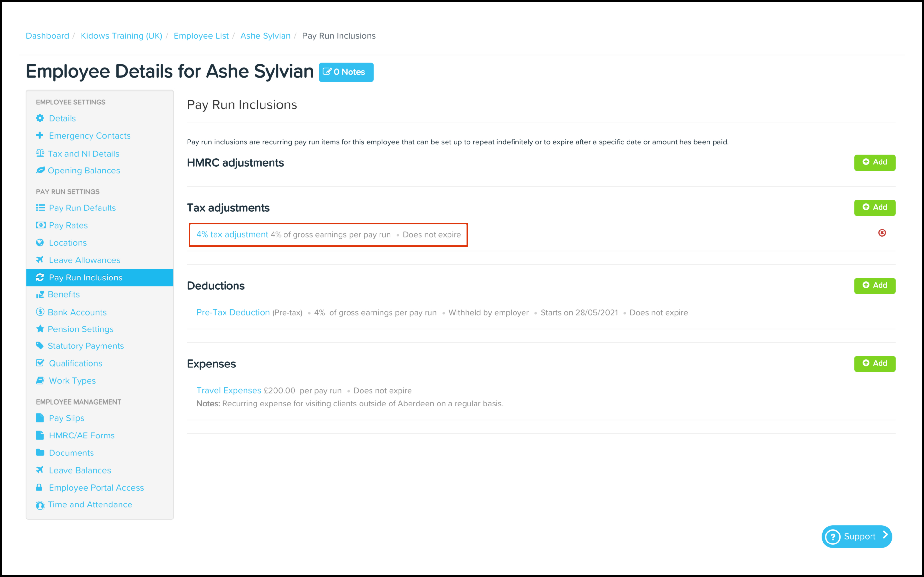Go to Employee List breadcrumb
This screenshot has height=577, width=924.
click(x=201, y=36)
